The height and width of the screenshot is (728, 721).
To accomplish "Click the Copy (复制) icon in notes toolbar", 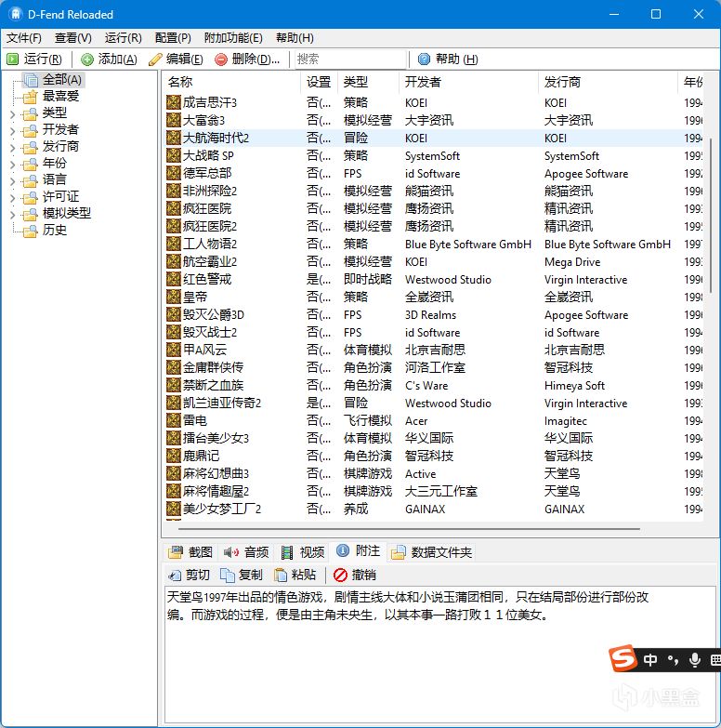I will (228, 576).
